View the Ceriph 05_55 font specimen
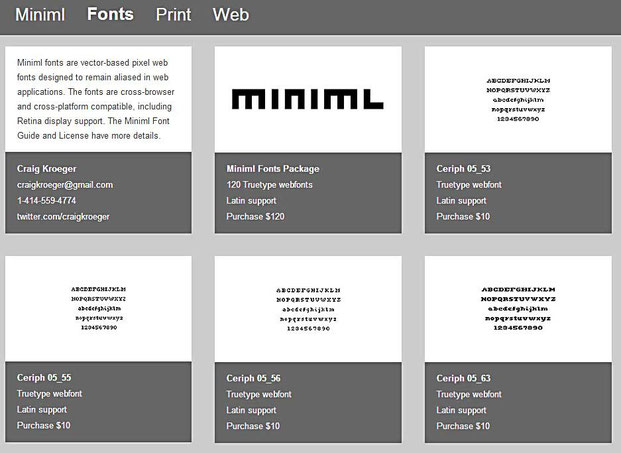621x453 pixels. click(x=98, y=308)
